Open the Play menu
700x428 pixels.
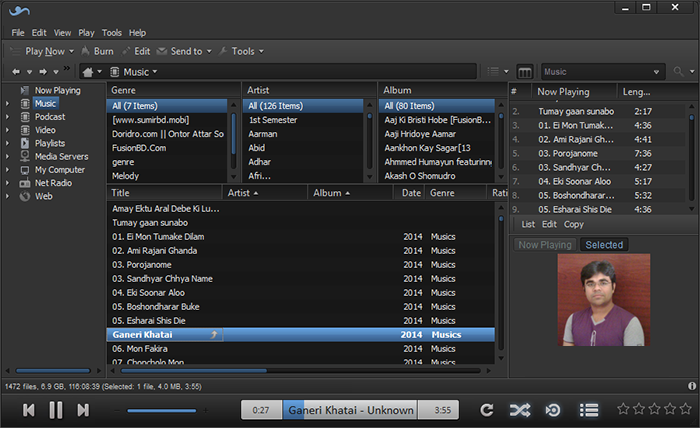(x=86, y=33)
